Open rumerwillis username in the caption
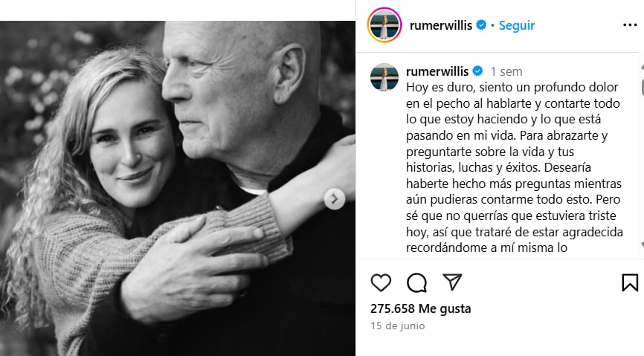644x356 pixels. 437,71
